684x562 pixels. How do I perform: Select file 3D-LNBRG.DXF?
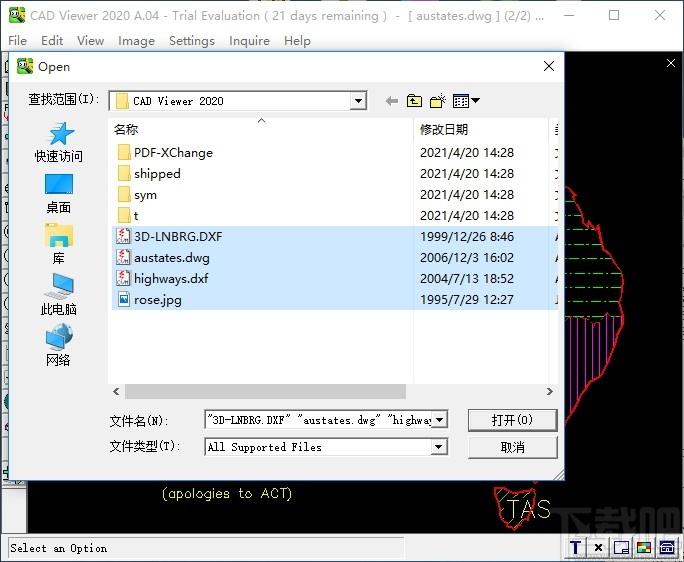170,236
